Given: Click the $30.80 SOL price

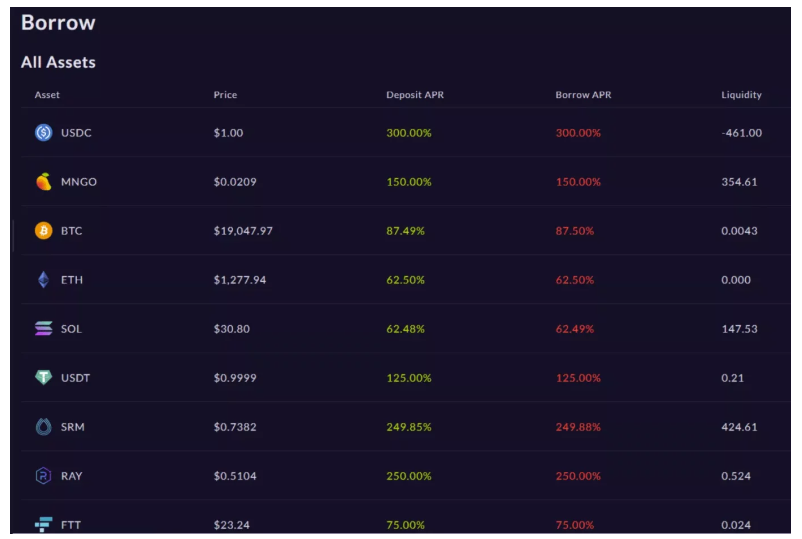Looking at the screenshot, I should pos(232,329).
